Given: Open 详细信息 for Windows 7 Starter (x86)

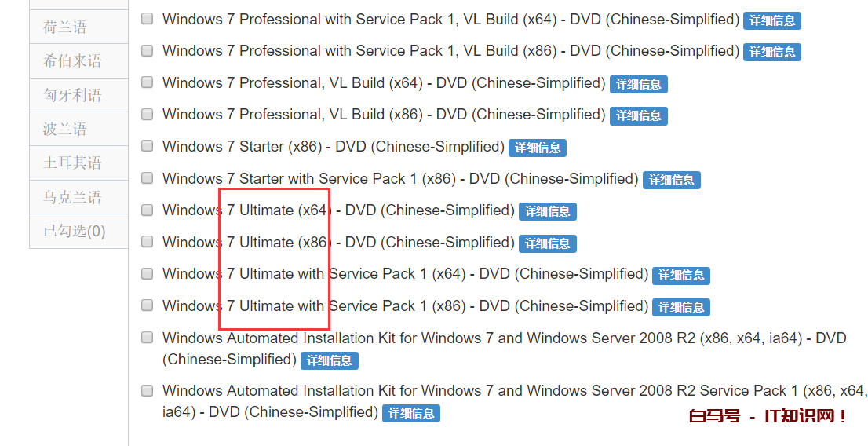Looking at the screenshot, I should click(x=538, y=148).
